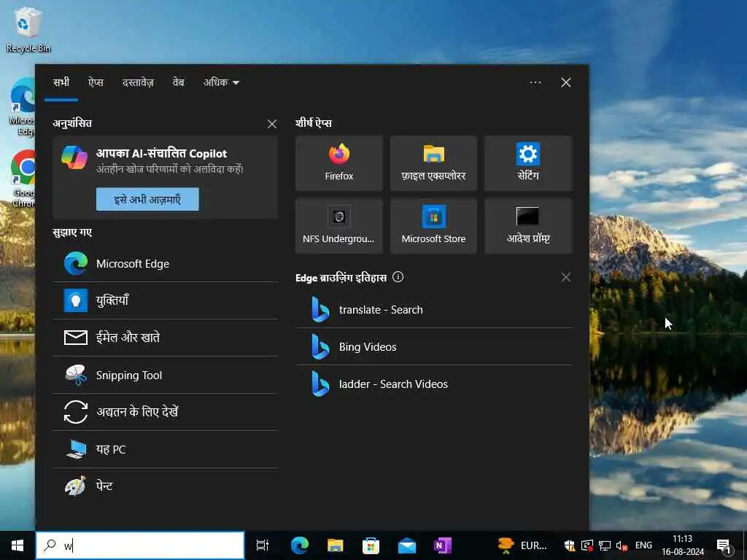The image size is (747, 560).
Task: Expand the अधिक dropdown
Action: 222,83
